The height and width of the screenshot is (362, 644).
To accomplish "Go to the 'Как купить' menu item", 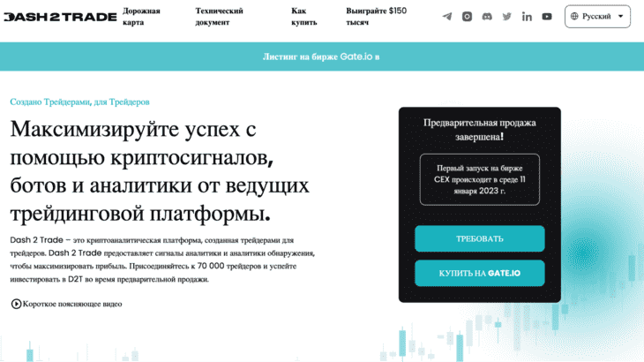I will [304, 17].
